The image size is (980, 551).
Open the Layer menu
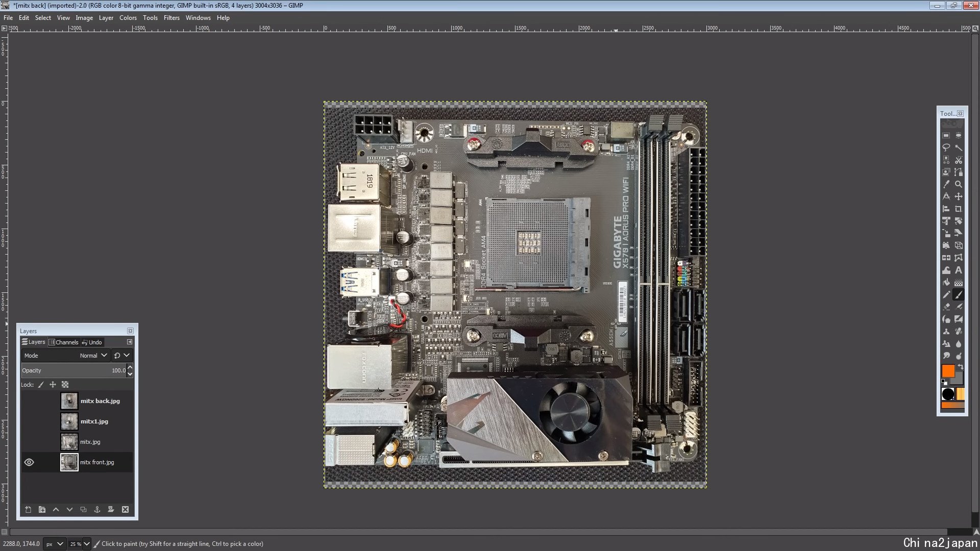tap(106, 18)
